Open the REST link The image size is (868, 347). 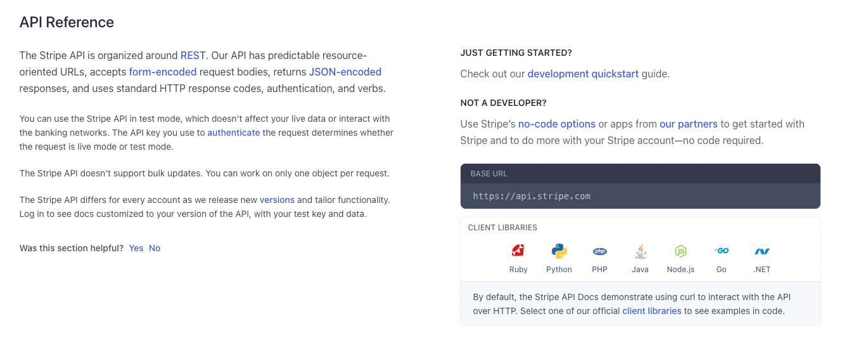193,55
